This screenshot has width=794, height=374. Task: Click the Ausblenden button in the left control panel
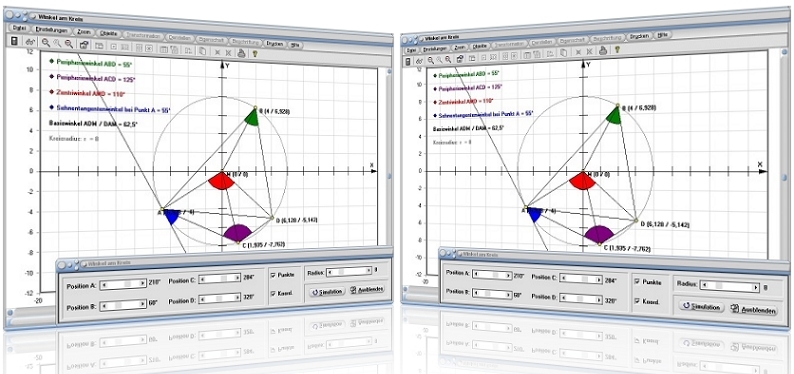[367, 290]
